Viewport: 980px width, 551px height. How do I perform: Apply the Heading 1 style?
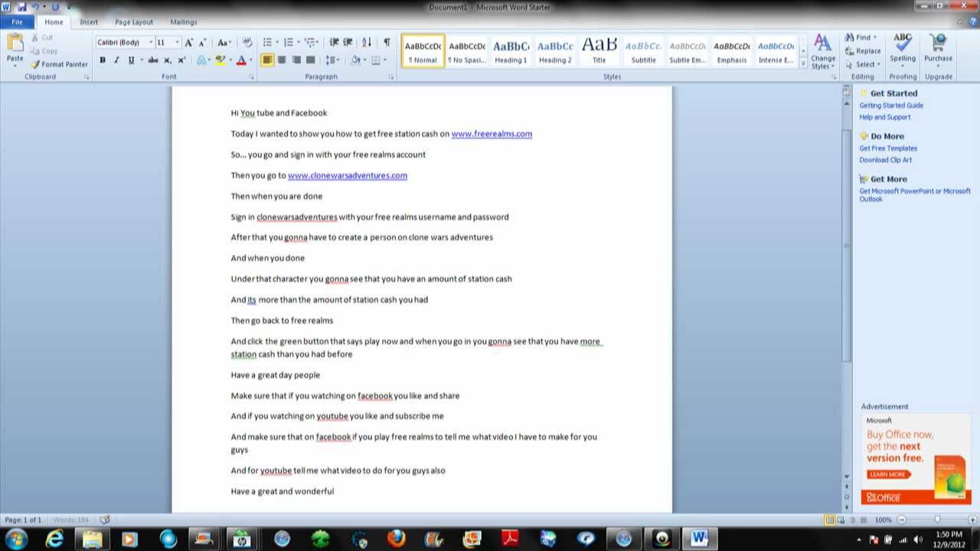(x=511, y=51)
